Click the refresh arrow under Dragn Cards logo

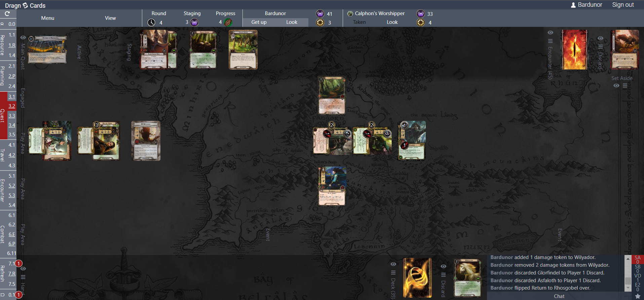pos(7,14)
